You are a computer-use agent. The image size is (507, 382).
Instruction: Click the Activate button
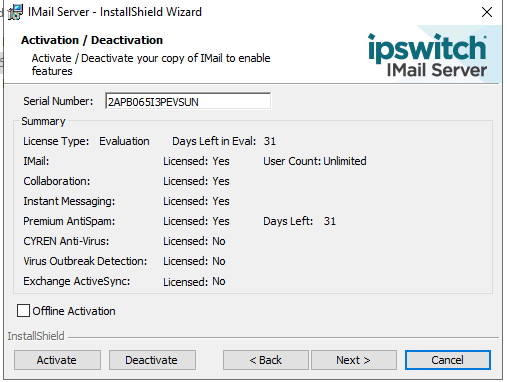[x=57, y=360]
